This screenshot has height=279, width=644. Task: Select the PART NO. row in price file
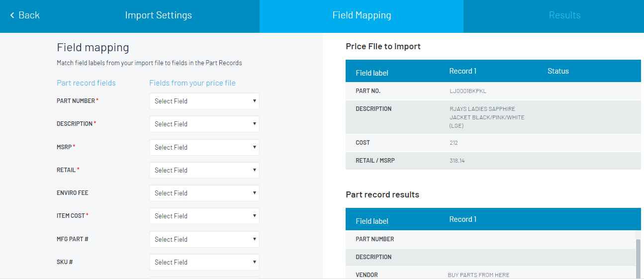(368, 91)
